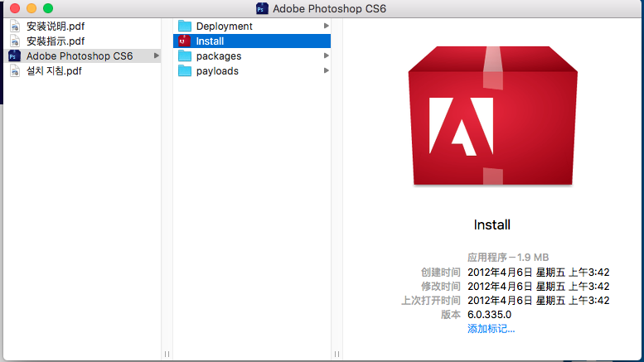Select the payloads folder name

[217, 71]
